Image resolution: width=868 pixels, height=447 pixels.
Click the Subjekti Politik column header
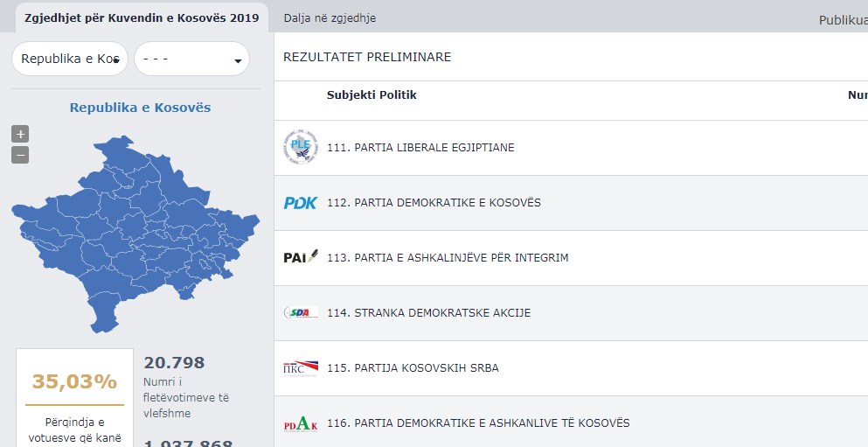coord(372,94)
